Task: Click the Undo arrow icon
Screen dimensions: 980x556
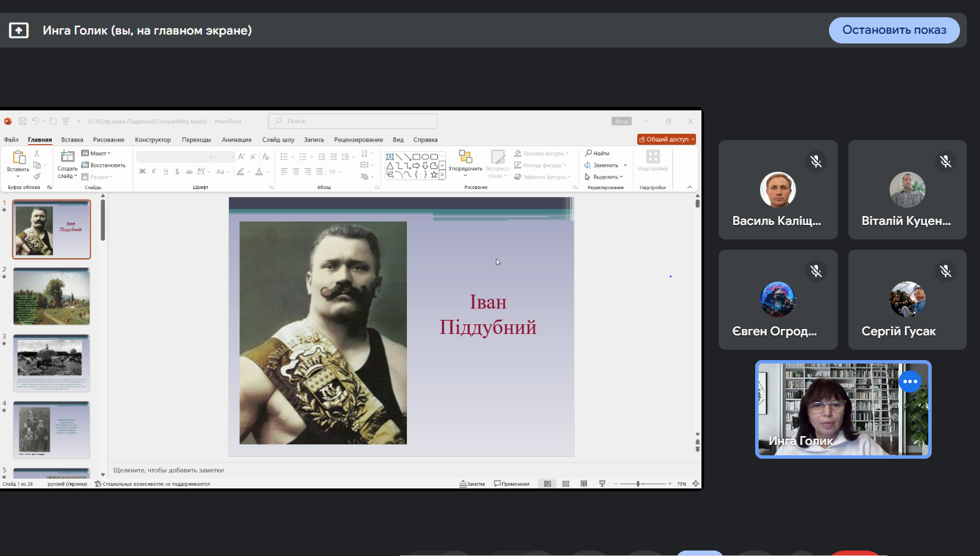Action: (x=35, y=121)
